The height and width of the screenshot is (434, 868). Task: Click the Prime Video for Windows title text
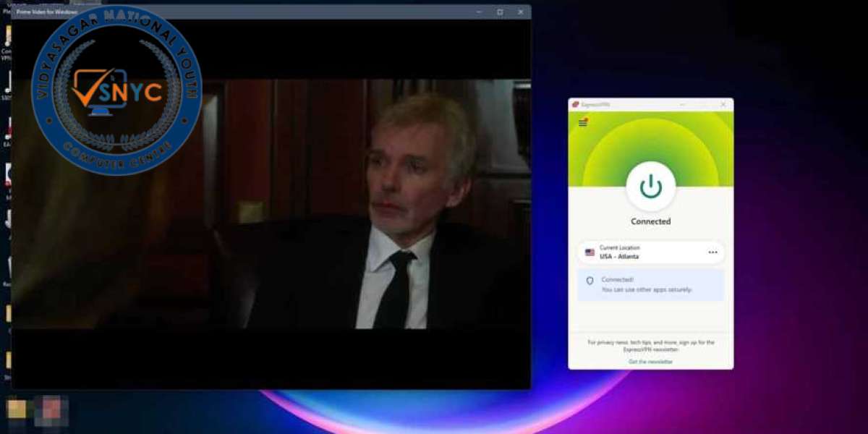coord(47,12)
